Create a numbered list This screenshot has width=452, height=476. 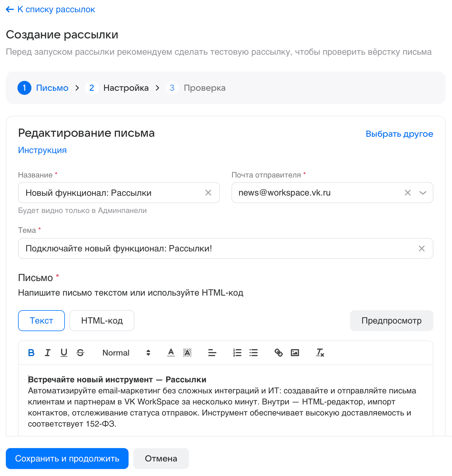click(x=237, y=353)
